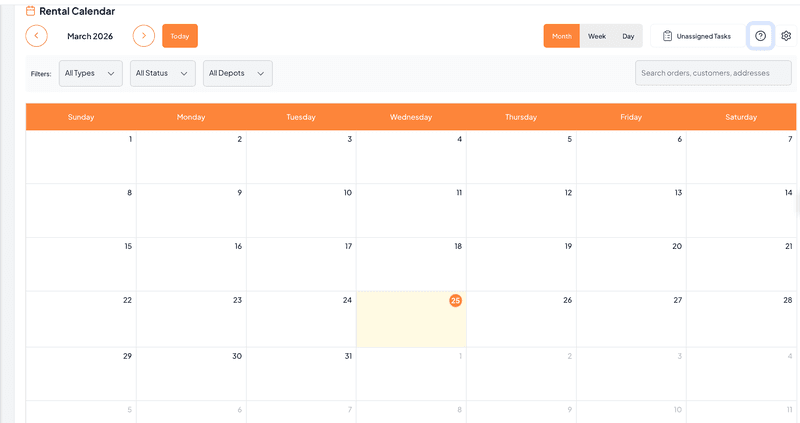Select highlighted March 25 day cell
Screen dimensions: 800x423
coord(411,320)
